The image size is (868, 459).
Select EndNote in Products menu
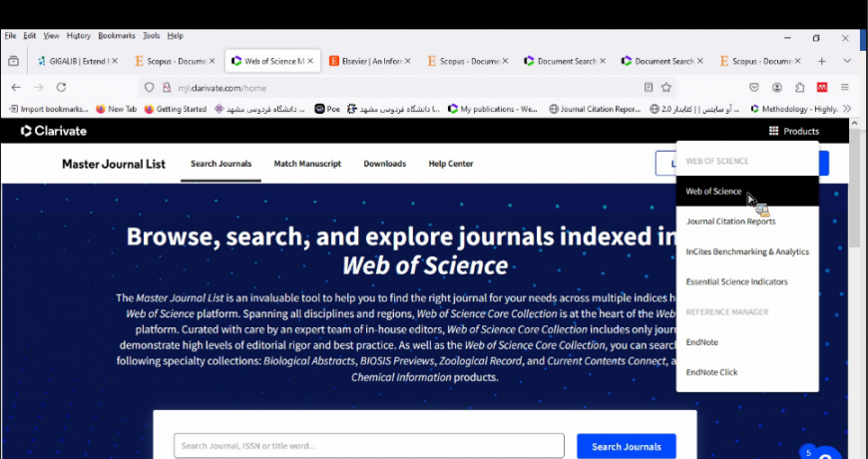(x=747, y=342)
